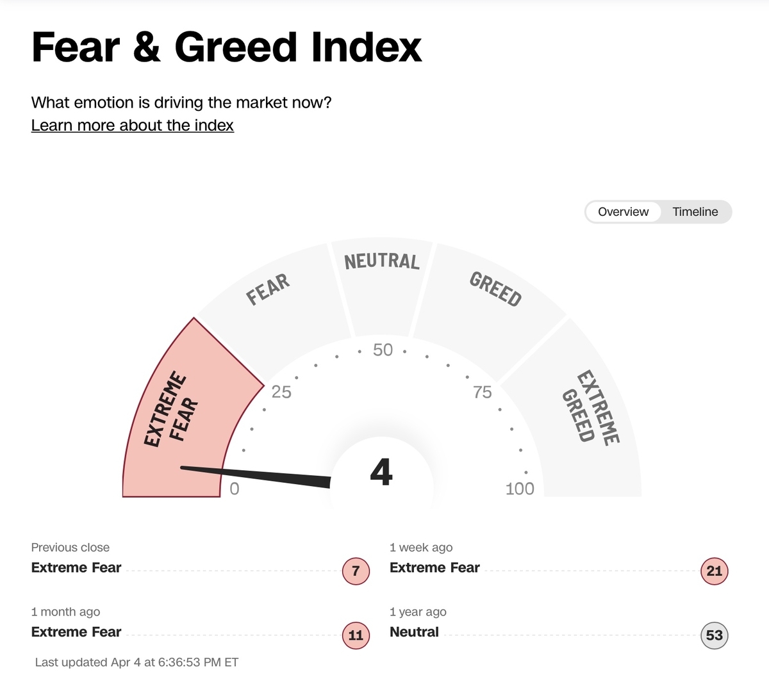Select the Overview toggle option

click(623, 212)
